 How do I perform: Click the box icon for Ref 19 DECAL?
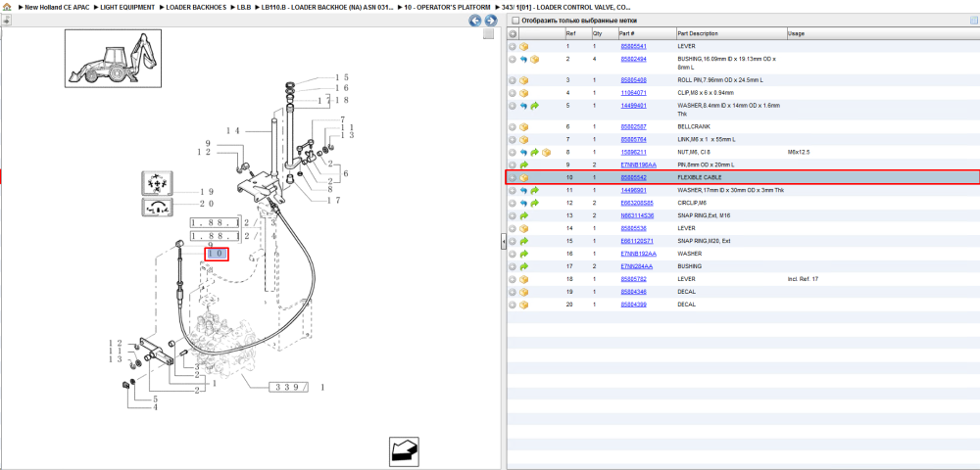point(524,292)
